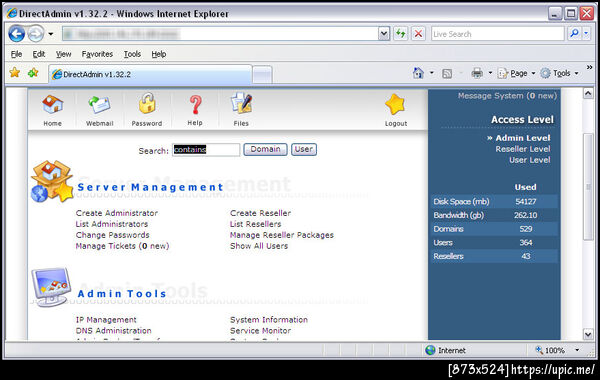
Task: Click the page scrollbar up arrow
Action: click(x=588, y=93)
